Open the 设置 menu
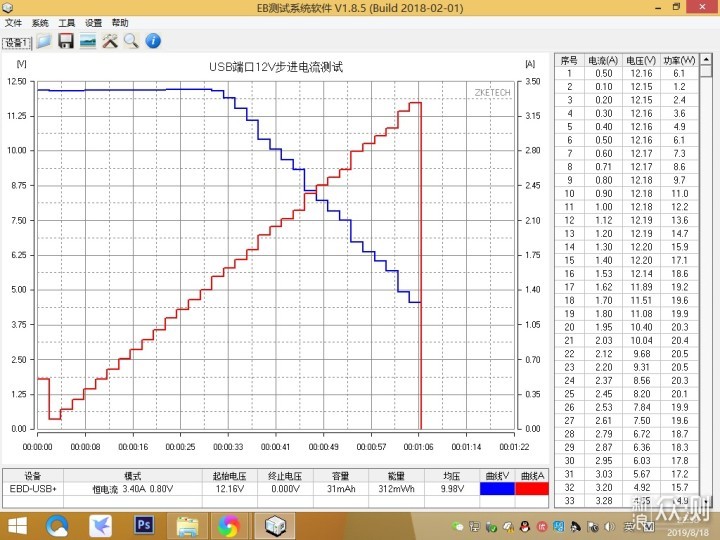 93,23
